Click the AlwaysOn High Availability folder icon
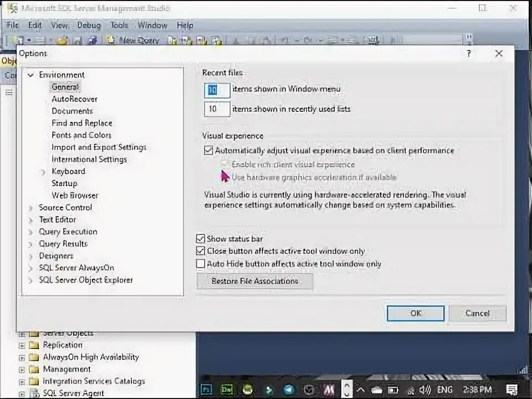This screenshot has height=399, width=532. [34, 357]
